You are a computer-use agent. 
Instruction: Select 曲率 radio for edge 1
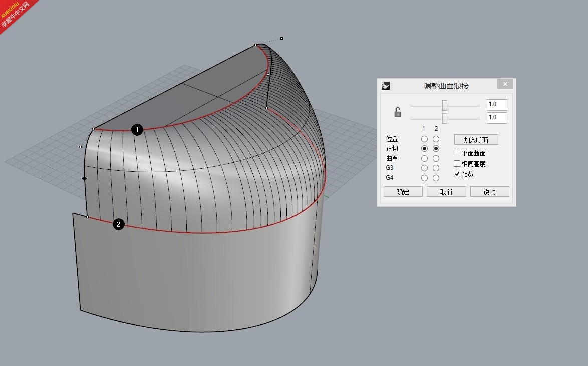point(424,158)
